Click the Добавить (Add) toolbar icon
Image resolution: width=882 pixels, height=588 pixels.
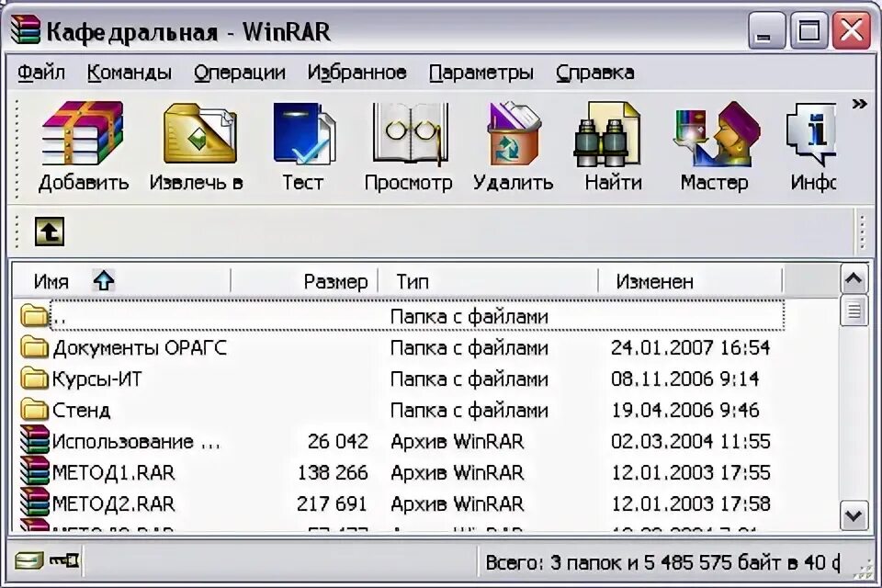coord(84,134)
